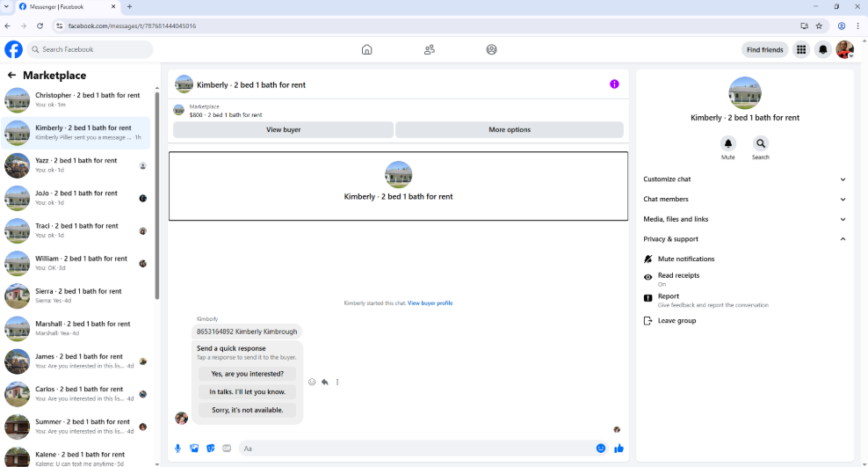868x467 pixels.
Task: Open the Home feed icon
Action: [x=366, y=50]
